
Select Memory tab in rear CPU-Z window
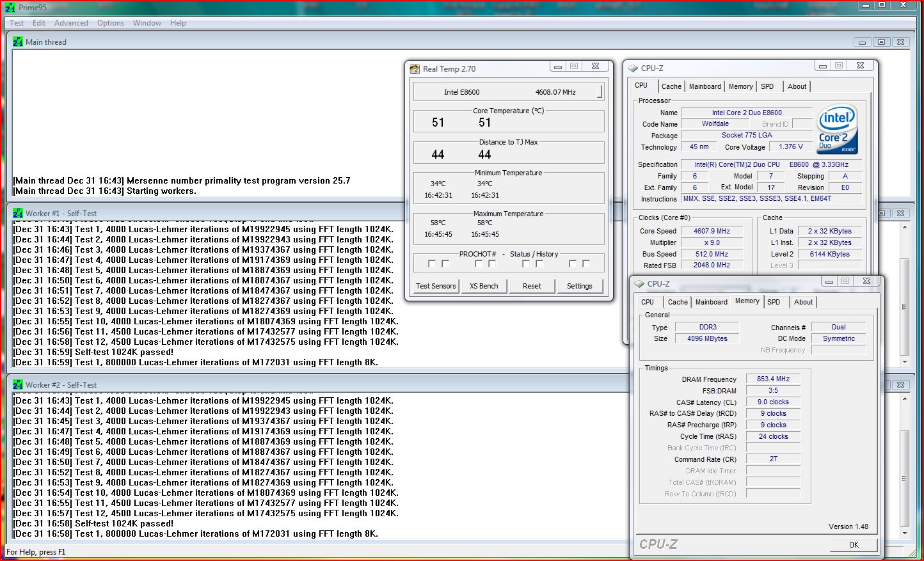740,86
